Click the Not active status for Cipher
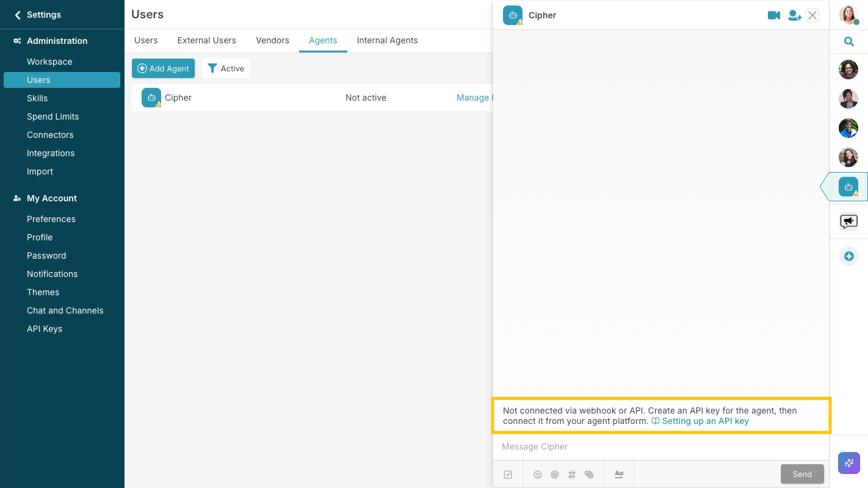 coord(366,98)
